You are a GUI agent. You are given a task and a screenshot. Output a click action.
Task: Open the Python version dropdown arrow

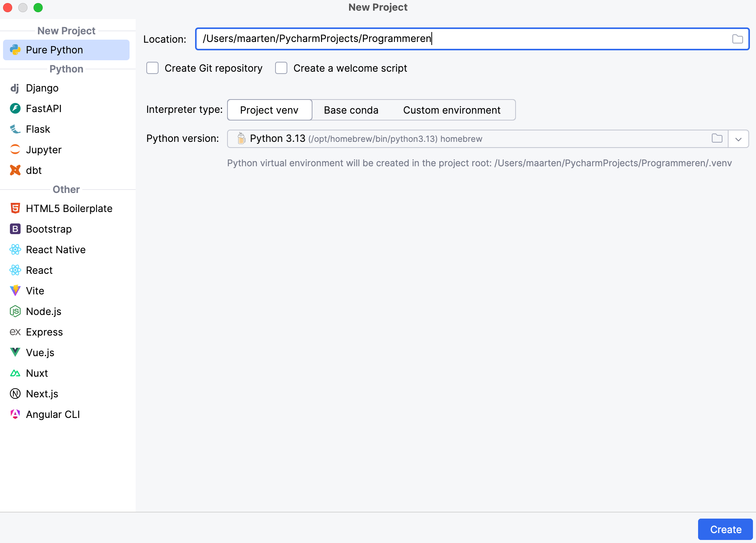738,139
